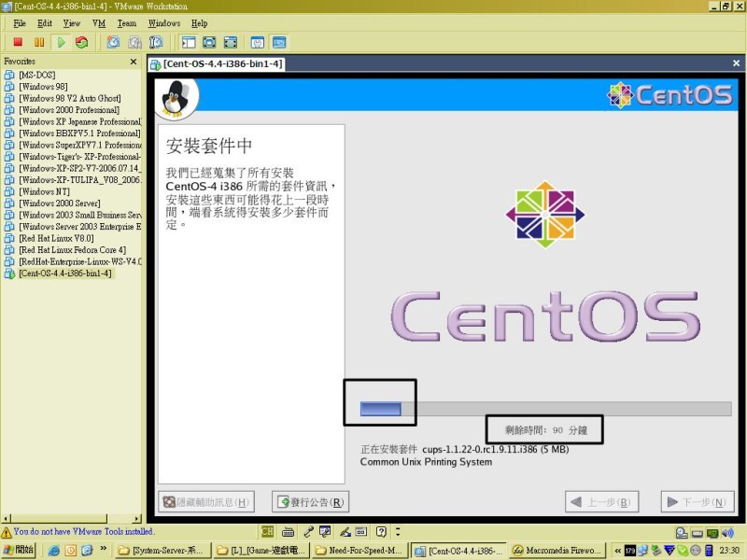This screenshot has width=747, height=560.
Task: Click the 發行公告 (R) button
Action: pos(311,502)
